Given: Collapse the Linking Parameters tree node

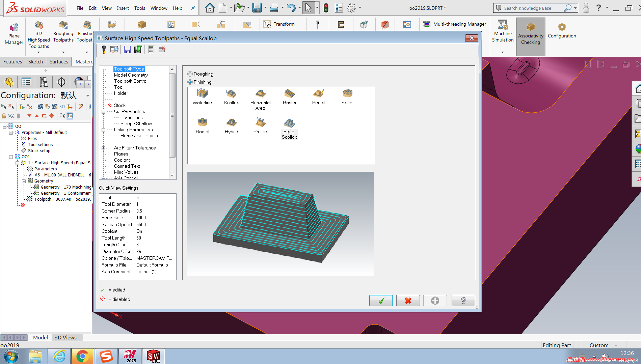Looking at the screenshot, I should 104,130.
